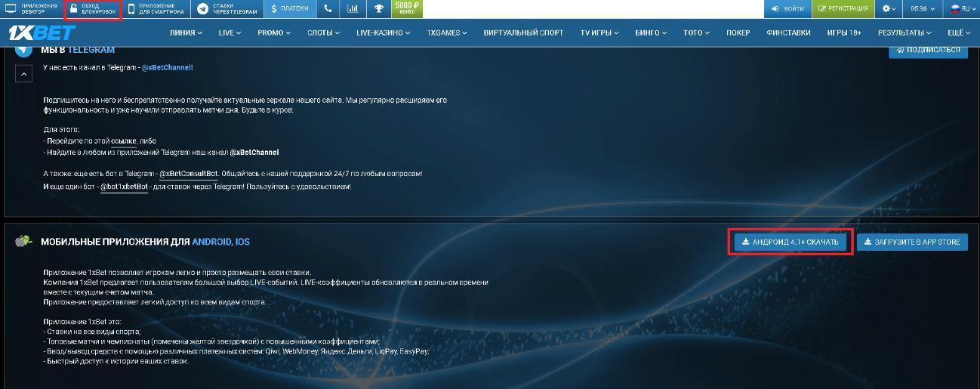Click the phone callback icon

tap(328, 9)
